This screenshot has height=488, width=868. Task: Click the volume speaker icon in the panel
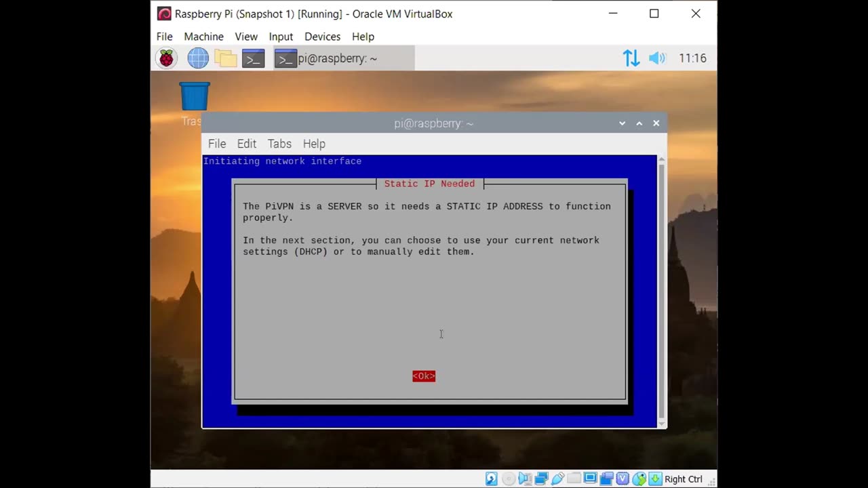coord(657,58)
